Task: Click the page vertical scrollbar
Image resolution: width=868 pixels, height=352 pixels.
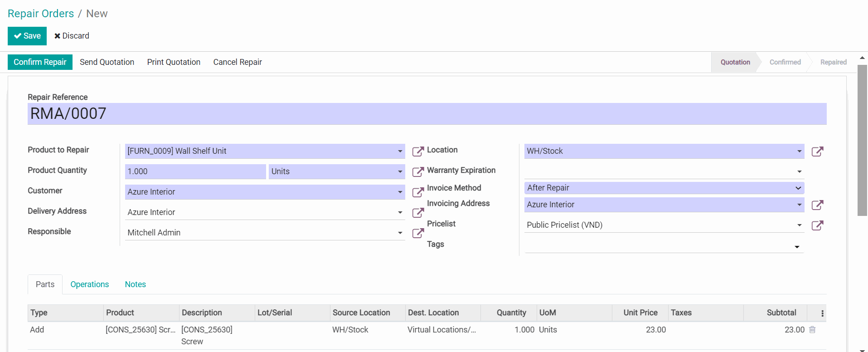Action: (862, 141)
